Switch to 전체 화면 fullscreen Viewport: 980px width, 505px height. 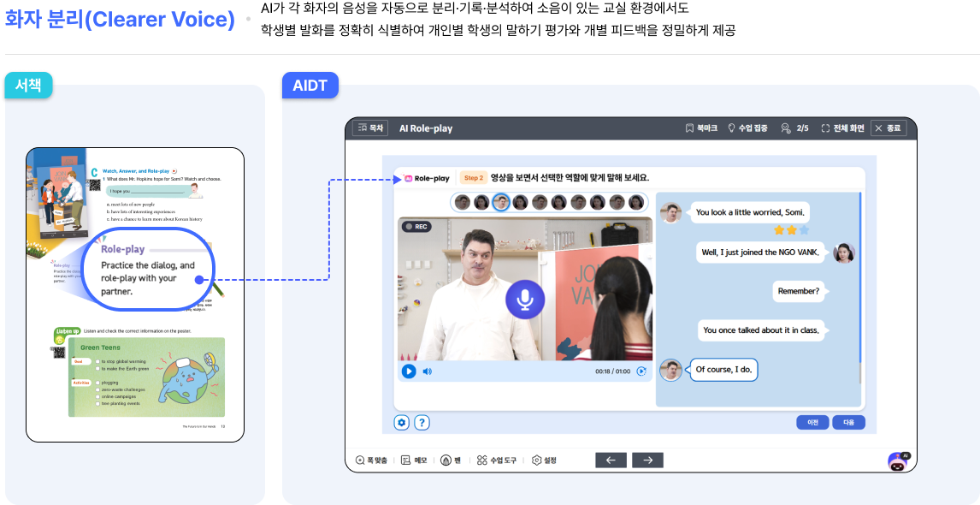842,128
